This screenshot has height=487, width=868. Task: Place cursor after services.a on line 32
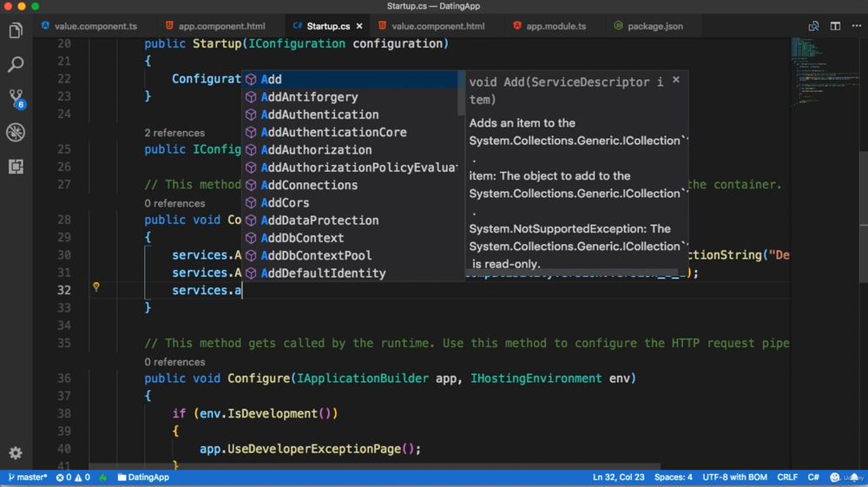(x=242, y=291)
